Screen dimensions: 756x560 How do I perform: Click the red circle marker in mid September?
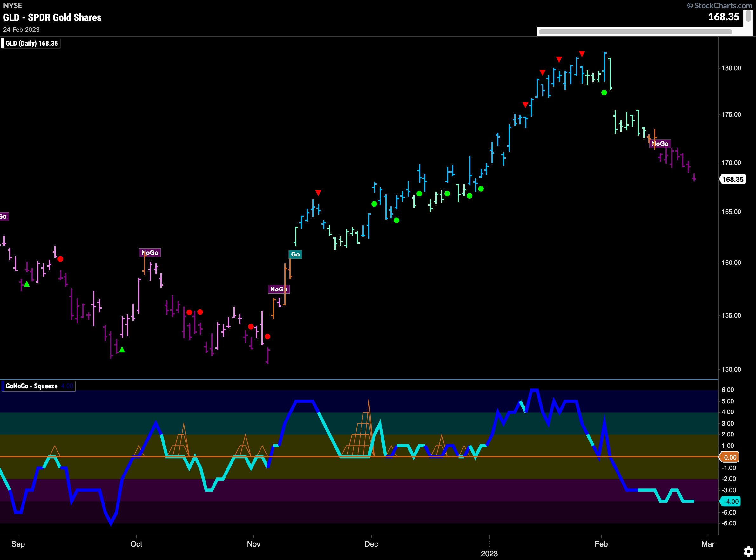coord(60,259)
